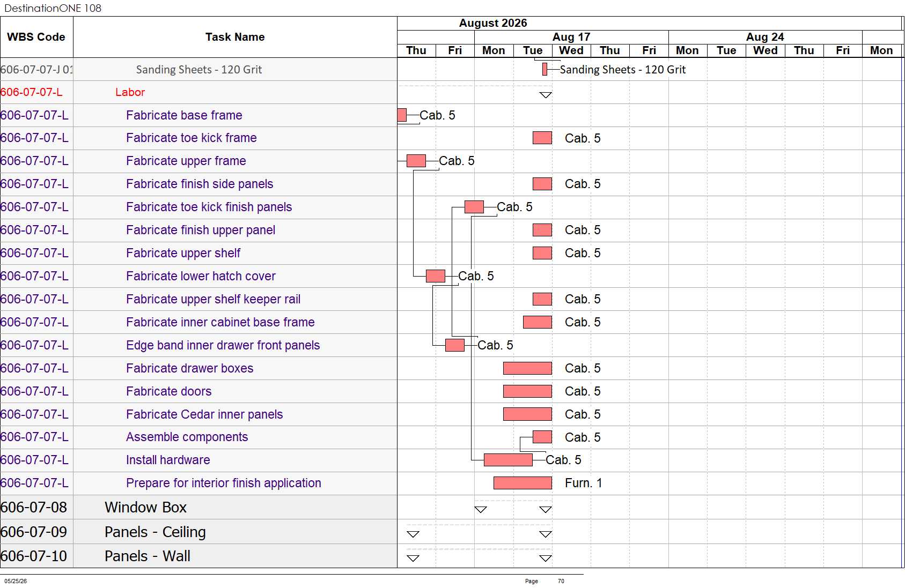Click the Fabricate lower hatch cover Gantt bar

pos(436,276)
